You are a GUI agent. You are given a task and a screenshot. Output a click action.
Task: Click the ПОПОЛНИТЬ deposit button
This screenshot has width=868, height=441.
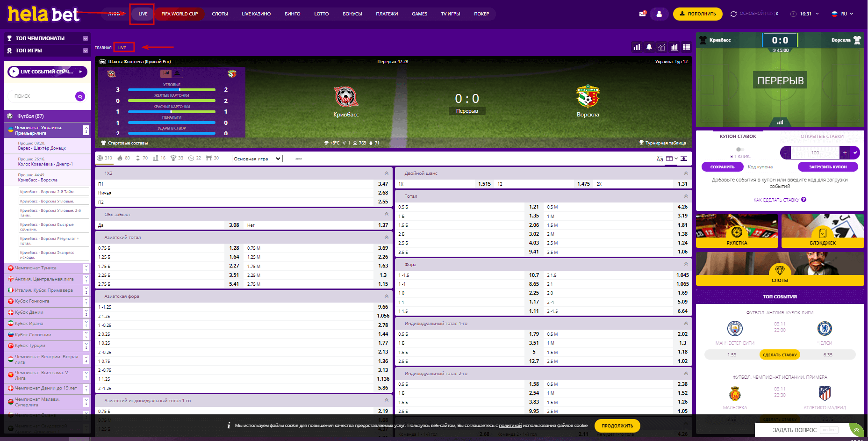coord(697,14)
